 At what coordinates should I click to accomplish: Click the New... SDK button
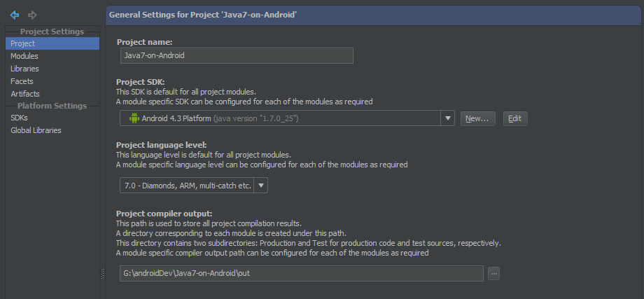pos(477,118)
